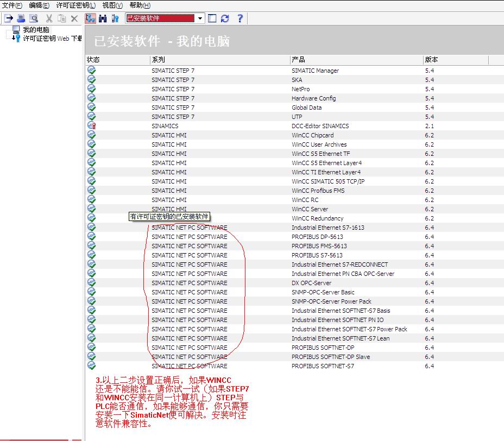Click the Cut scissors icon
This screenshot has height=441, width=504.
(x=49, y=18)
